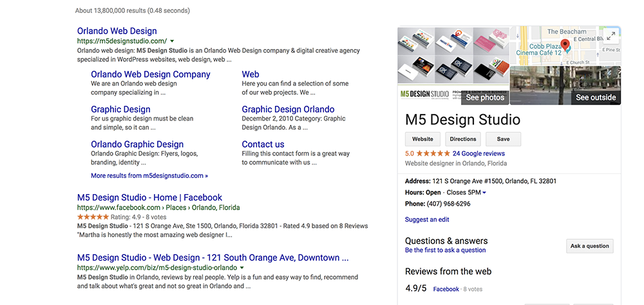
Task: Click the orange stars under the Facebook result
Action: coord(93,217)
